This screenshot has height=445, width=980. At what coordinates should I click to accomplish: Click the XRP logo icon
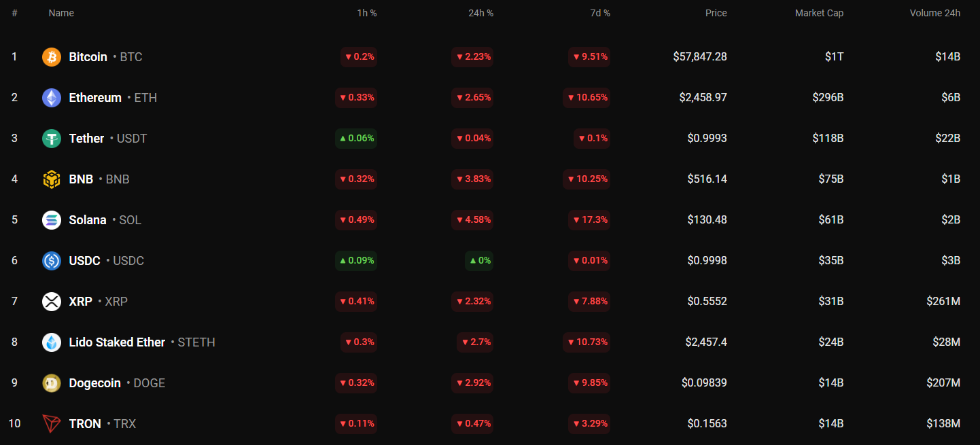click(52, 302)
